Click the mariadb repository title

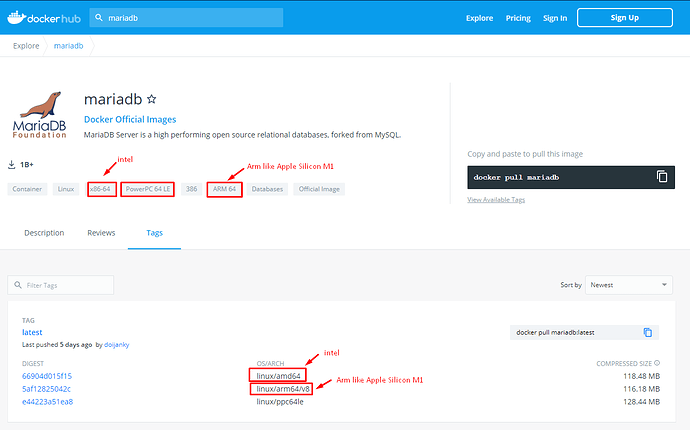(x=113, y=99)
